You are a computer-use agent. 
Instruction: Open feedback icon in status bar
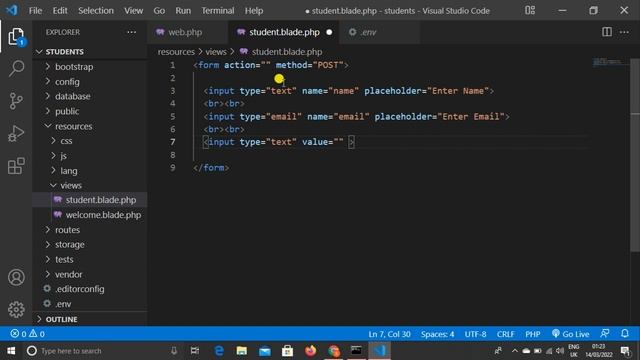(x=605, y=333)
